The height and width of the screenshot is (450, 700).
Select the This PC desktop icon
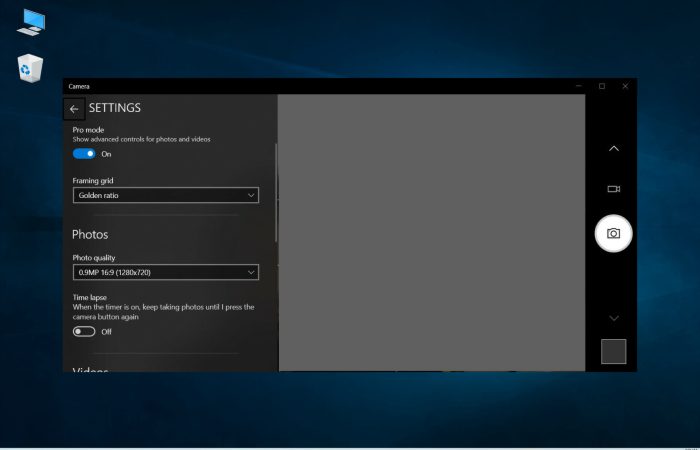pyautogui.click(x=31, y=22)
